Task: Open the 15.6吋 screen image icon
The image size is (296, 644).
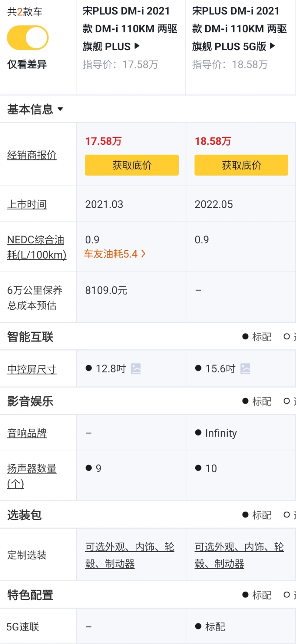Action: (245, 368)
